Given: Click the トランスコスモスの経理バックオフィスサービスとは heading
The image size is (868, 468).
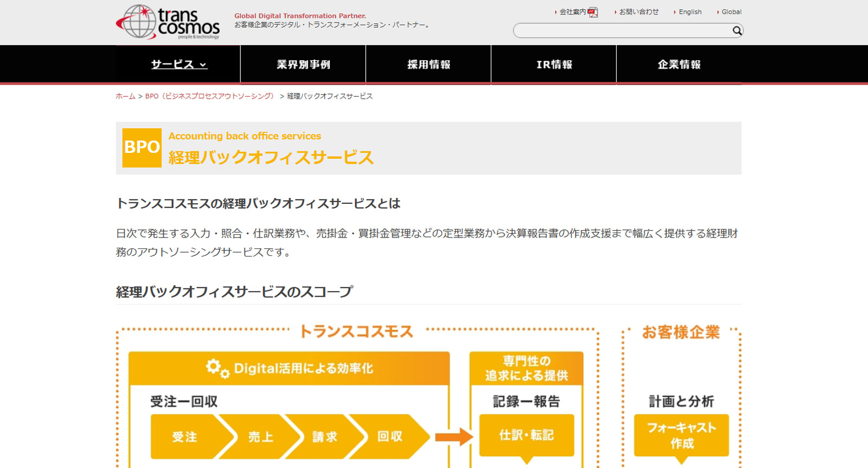Looking at the screenshot, I should click(x=258, y=203).
